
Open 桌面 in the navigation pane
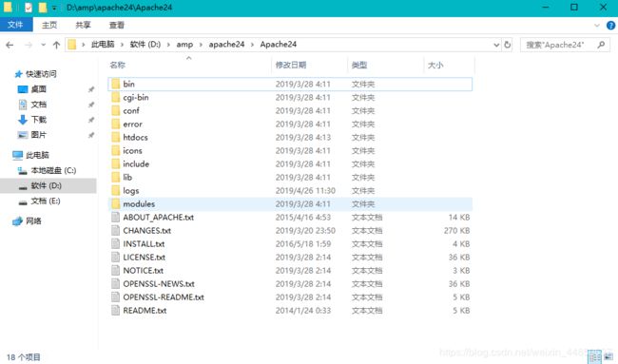[38, 89]
